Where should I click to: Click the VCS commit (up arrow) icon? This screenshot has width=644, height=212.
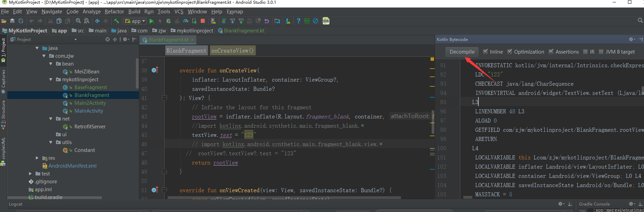point(241,21)
